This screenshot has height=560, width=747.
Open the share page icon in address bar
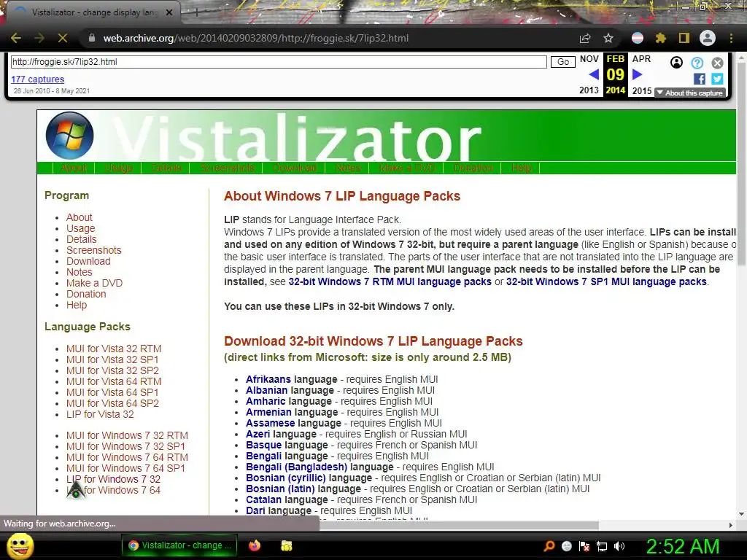coord(585,39)
